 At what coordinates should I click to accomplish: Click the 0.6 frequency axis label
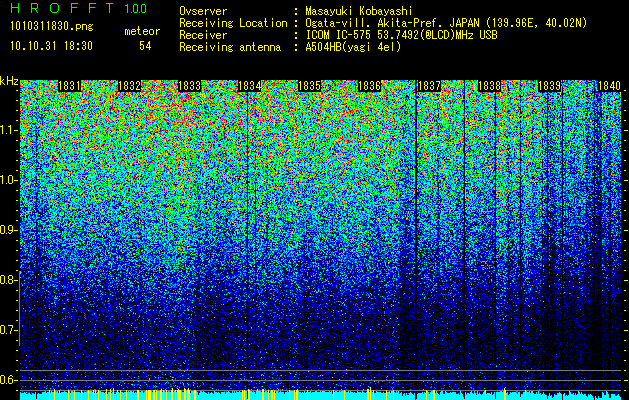(8, 380)
